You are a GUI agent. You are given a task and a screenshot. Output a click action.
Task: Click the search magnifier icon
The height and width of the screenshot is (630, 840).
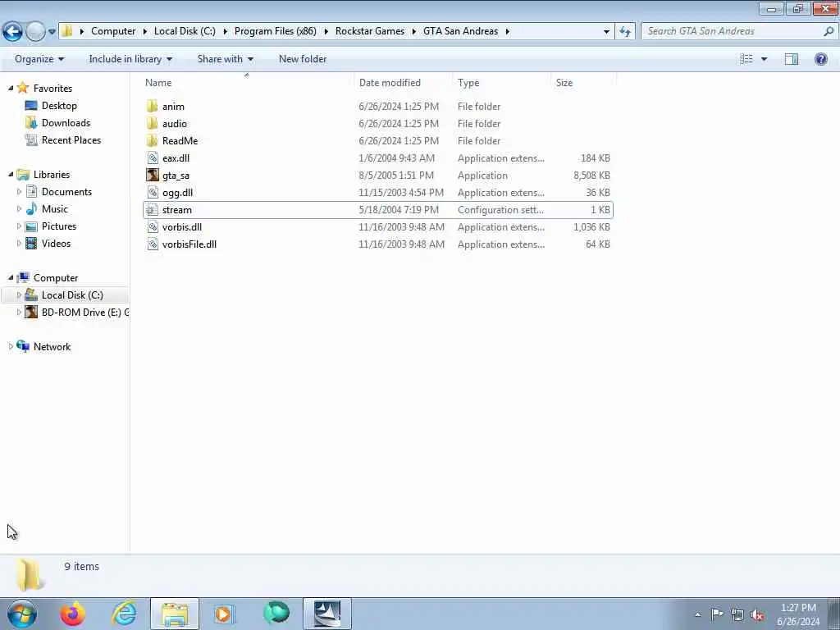pyautogui.click(x=829, y=31)
